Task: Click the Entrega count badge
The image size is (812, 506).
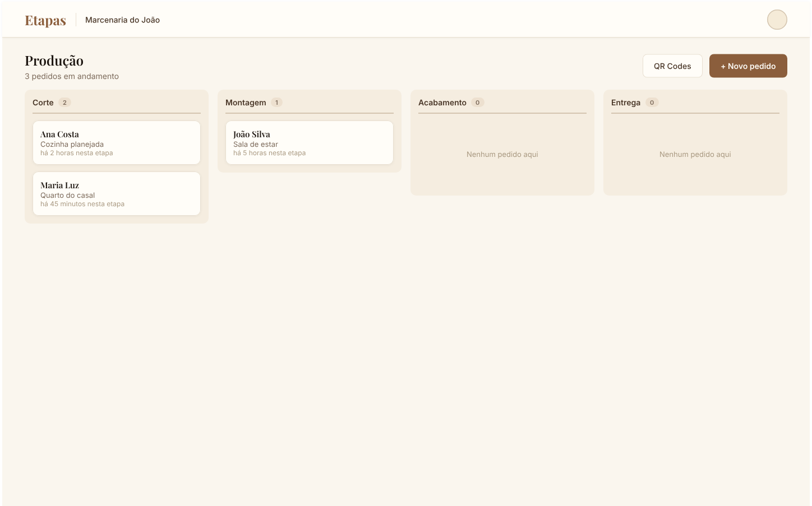Action: 652,103
